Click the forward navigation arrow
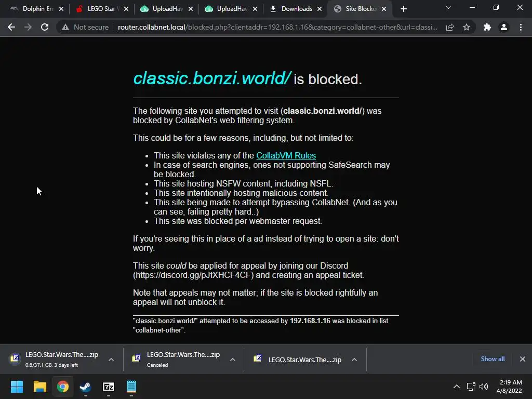The image size is (532, 399). (x=28, y=27)
